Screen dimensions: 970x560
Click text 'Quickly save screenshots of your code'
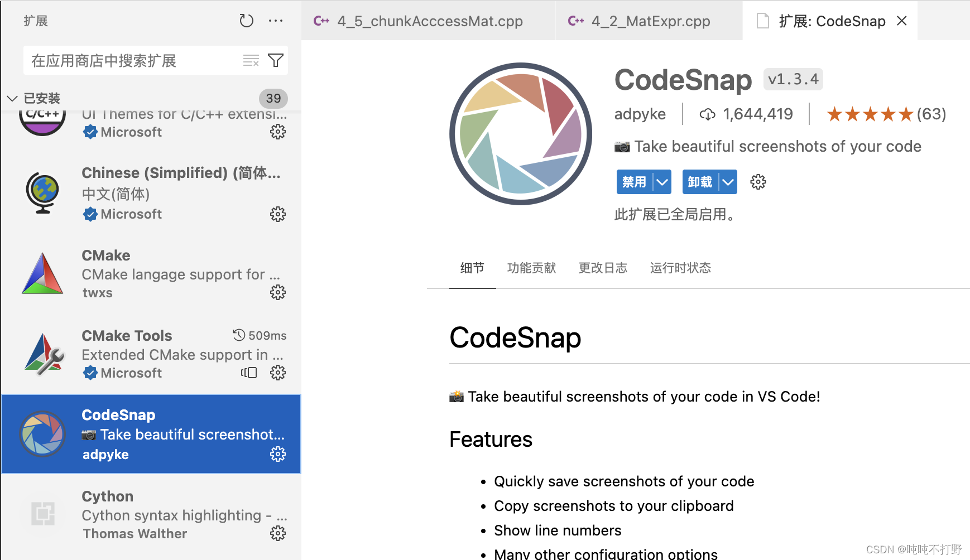624,481
